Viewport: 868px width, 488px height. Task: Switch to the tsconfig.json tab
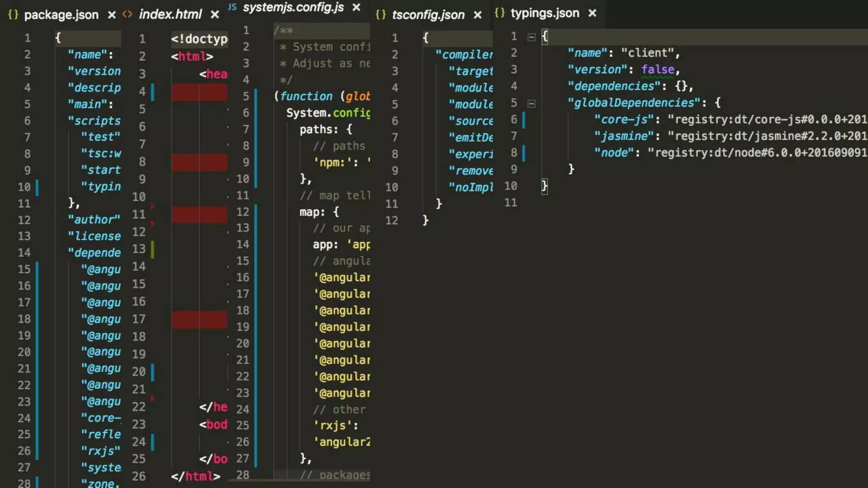coord(428,15)
